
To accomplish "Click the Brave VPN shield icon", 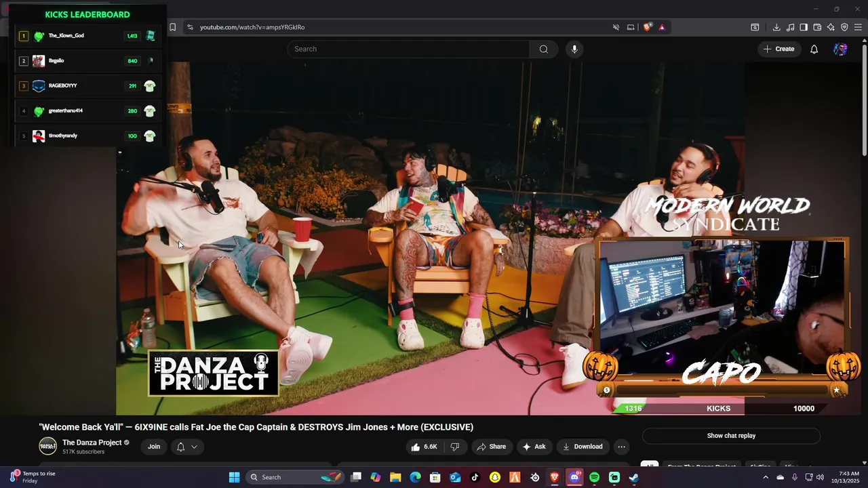I will [x=844, y=27].
